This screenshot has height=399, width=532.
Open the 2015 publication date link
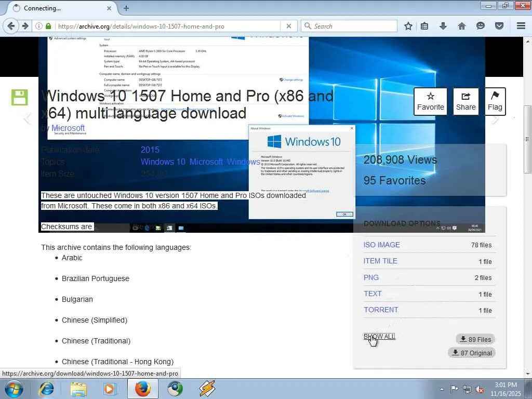pyautogui.click(x=150, y=150)
